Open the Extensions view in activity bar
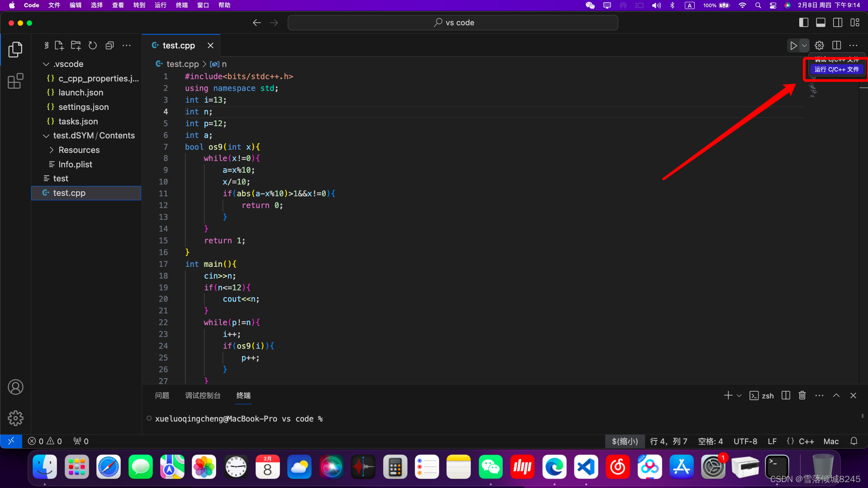 15,81
